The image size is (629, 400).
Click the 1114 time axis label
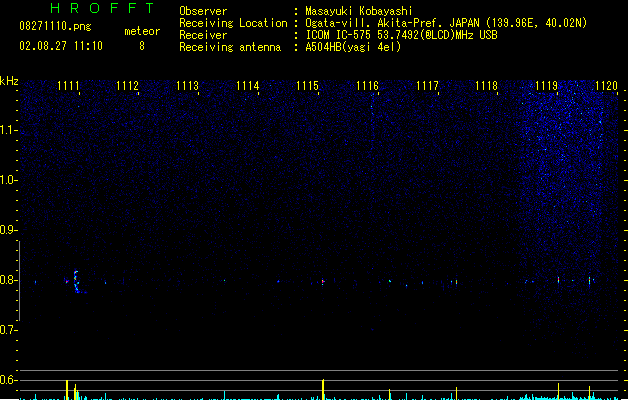pos(248,86)
